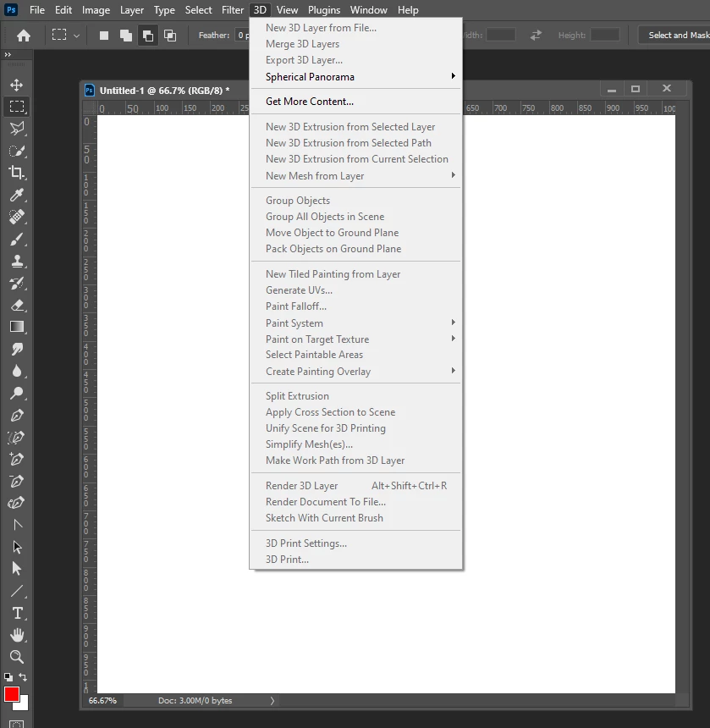Click the white background color swatch
The height and width of the screenshot is (728, 710).
point(23,705)
